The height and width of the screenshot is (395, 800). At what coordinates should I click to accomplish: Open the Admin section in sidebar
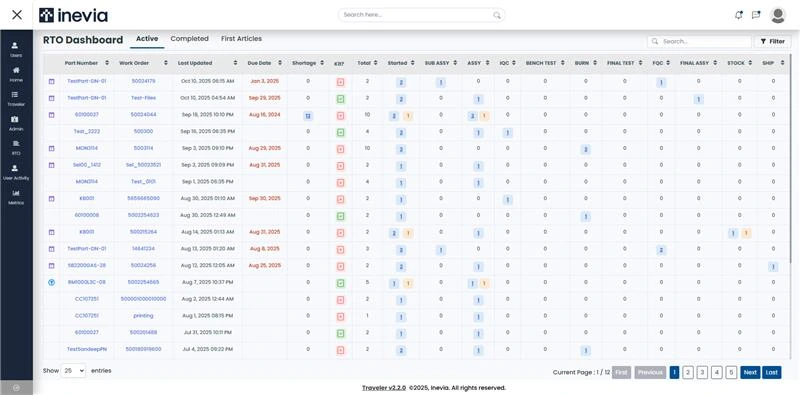click(16, 123)
